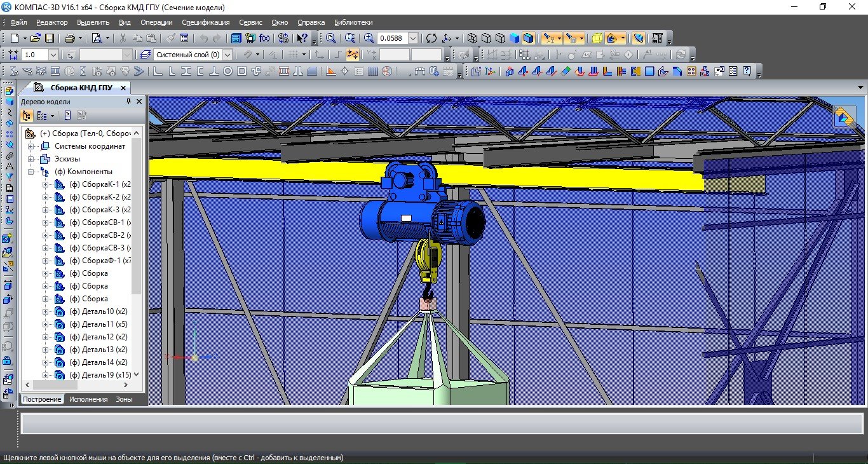
Task: Close the Сборка КМД ГПУ document tab
Action: pyautogui.click(x=123, y=87)
